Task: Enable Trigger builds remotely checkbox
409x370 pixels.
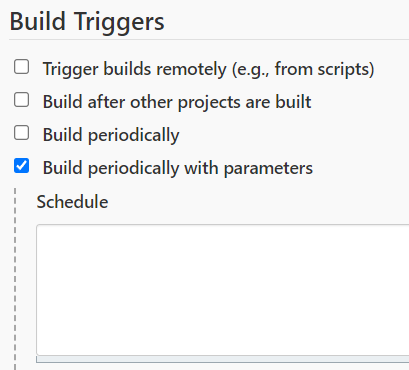Action: pyautogui.click(x=21, y=67)
